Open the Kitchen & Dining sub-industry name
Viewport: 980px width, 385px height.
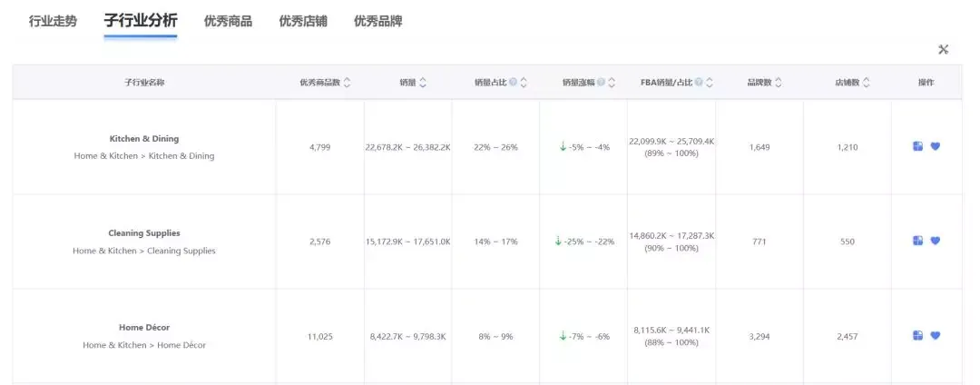[x=143, y=139]
